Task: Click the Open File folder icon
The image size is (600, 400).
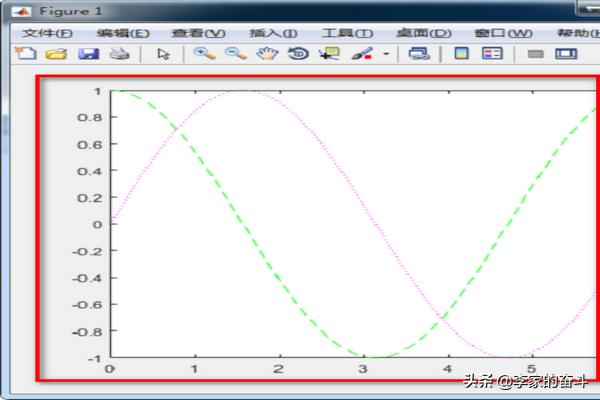Action: coord(56,54)
